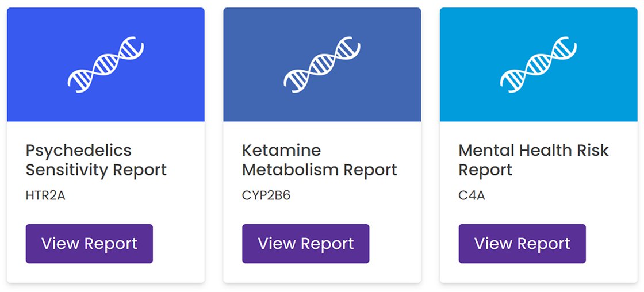
Task: Click the DNA helix icon on Mental Health card
Action: tap(538, 65)
